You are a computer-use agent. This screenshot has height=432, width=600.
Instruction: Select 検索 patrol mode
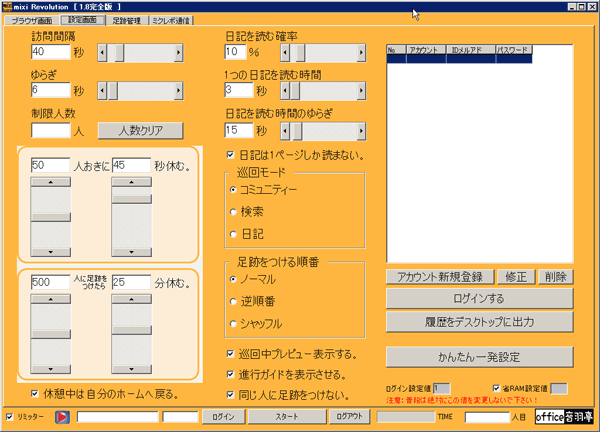pos(233,212)
